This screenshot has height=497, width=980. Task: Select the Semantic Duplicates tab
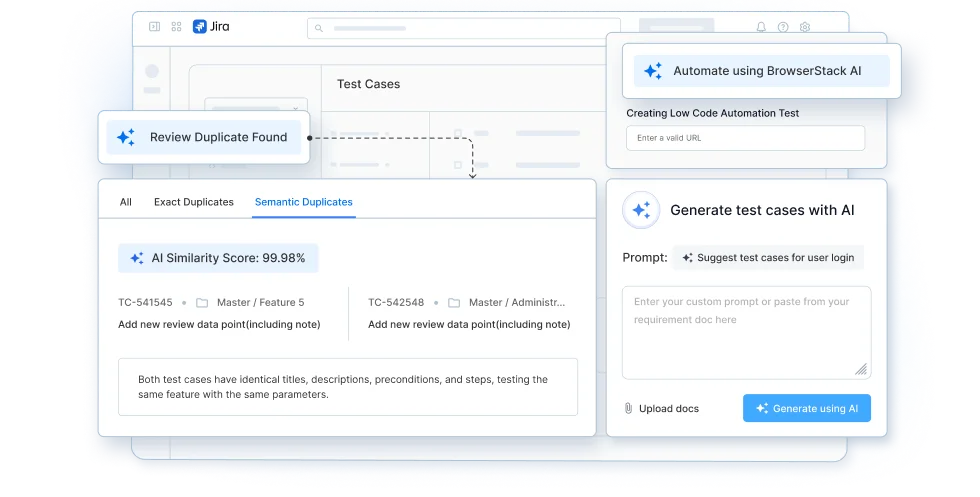pos(304,202)
